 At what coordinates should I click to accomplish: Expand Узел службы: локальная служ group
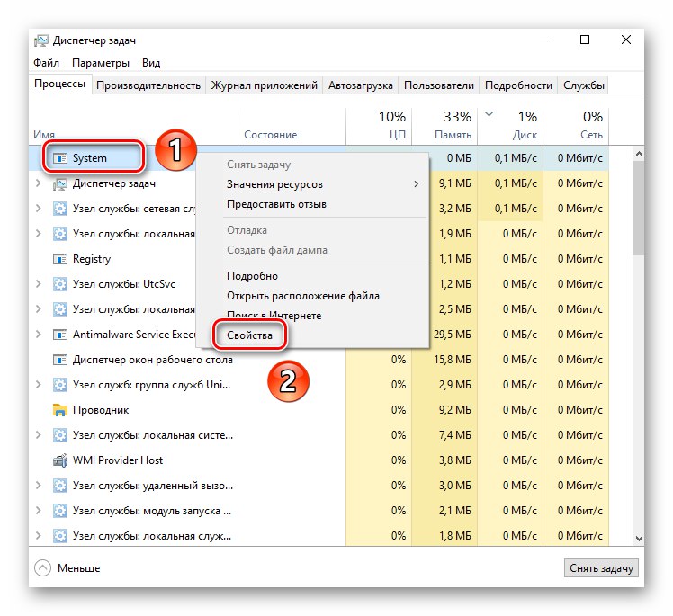tap(39, 536)
